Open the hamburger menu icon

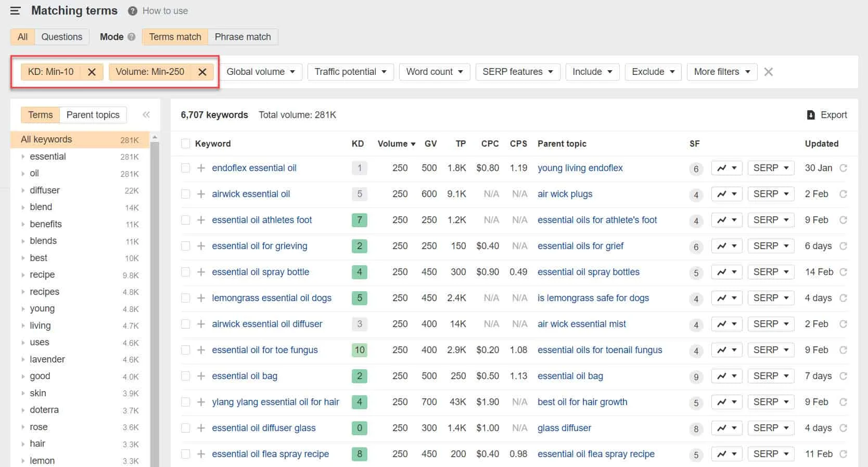(x=15, y=10)
